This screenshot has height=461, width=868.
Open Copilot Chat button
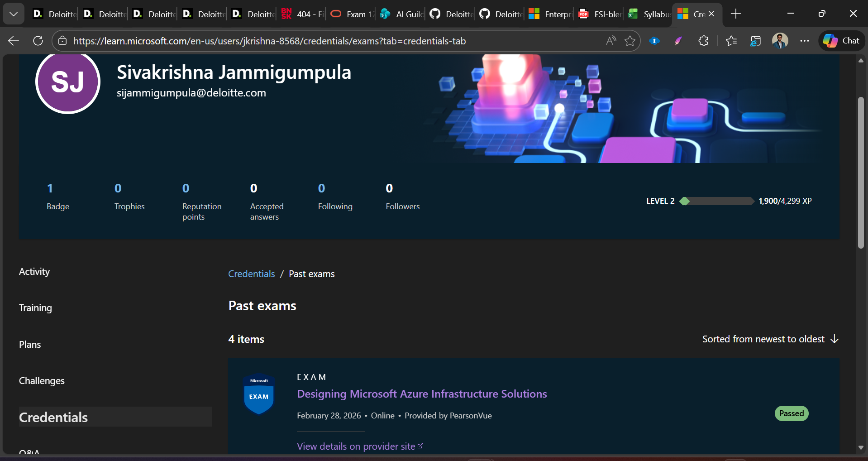(841, 41)
